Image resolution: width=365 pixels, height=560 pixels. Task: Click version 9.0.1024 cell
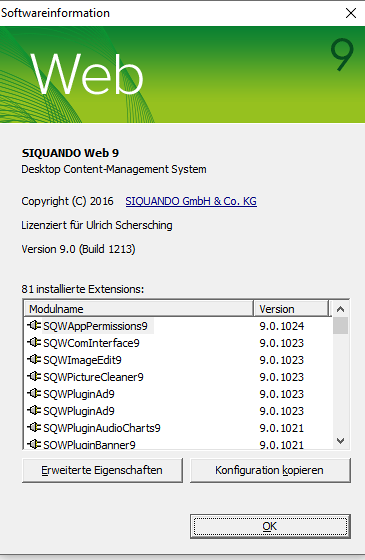tap(281, 326)
